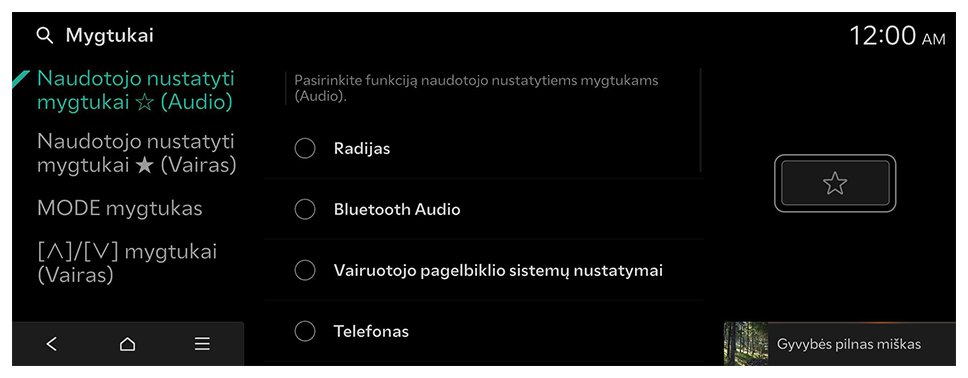The image size is (968, 378).
Task: Click the Radijas label text
Action: tap(362, 149)
